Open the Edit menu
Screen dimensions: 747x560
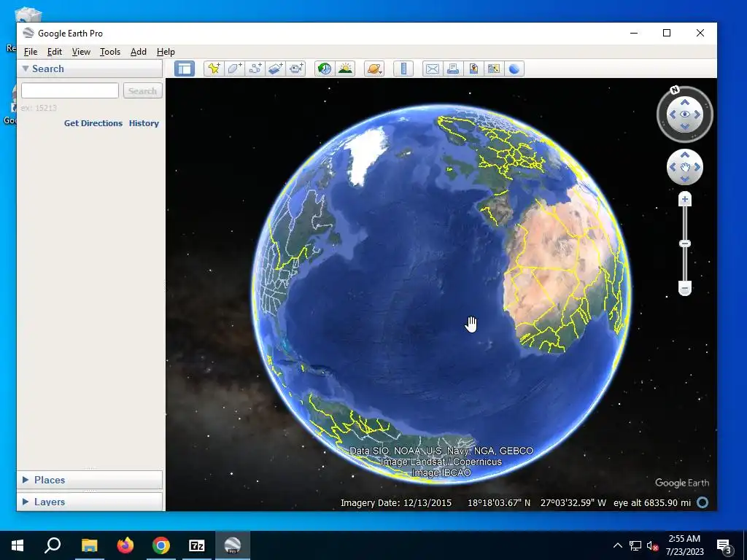click(x=54, y=52)
